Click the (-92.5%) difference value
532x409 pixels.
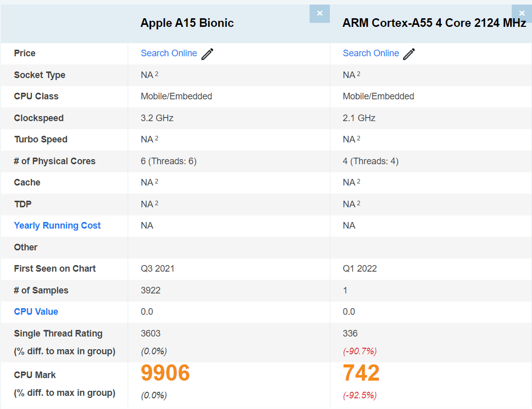coord(360,395)
